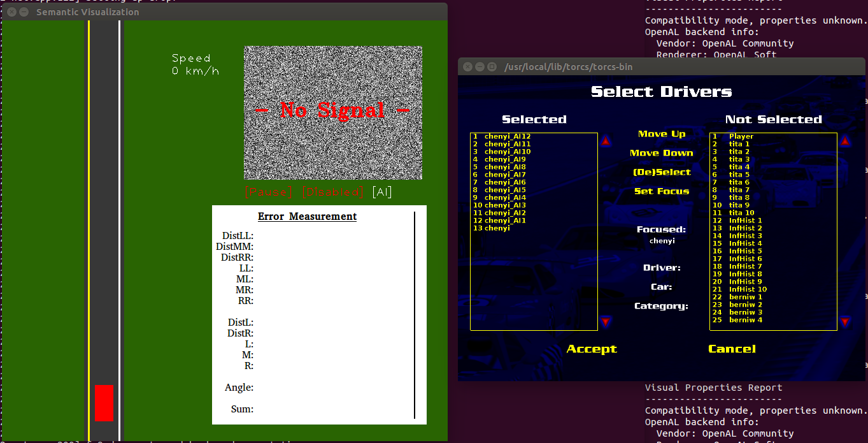Click the (De)Select button
This screenshot has width=868, height=443.
coord(662,172)
